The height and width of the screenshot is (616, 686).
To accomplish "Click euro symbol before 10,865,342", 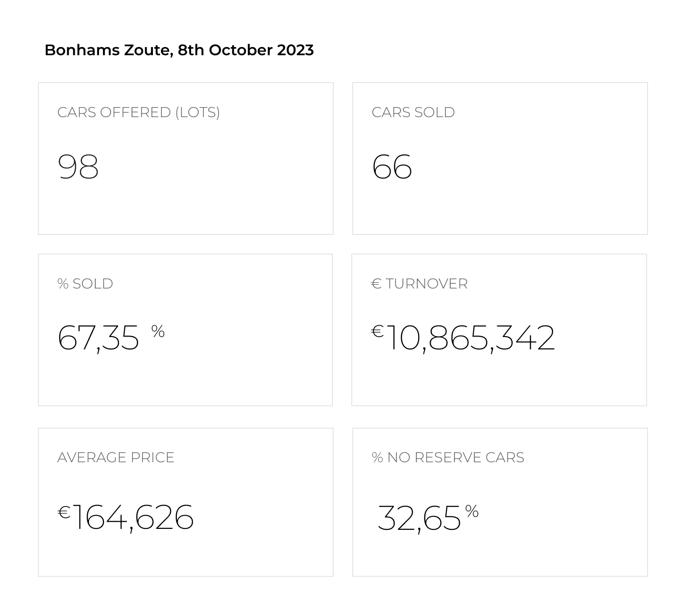I will click(x=378, y=331).
